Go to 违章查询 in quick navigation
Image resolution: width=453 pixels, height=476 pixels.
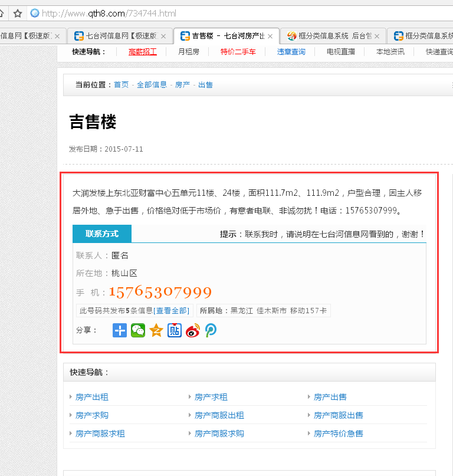pyautogui.click(x=291, y=52)
